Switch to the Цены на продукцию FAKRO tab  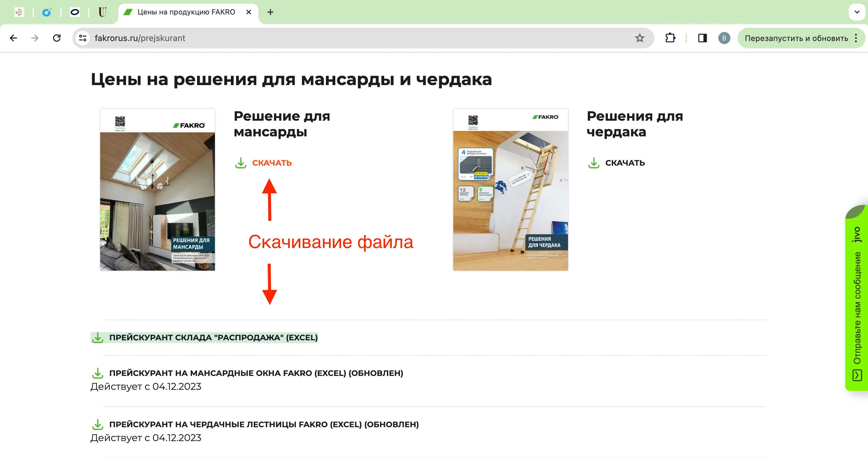[182, 12]
